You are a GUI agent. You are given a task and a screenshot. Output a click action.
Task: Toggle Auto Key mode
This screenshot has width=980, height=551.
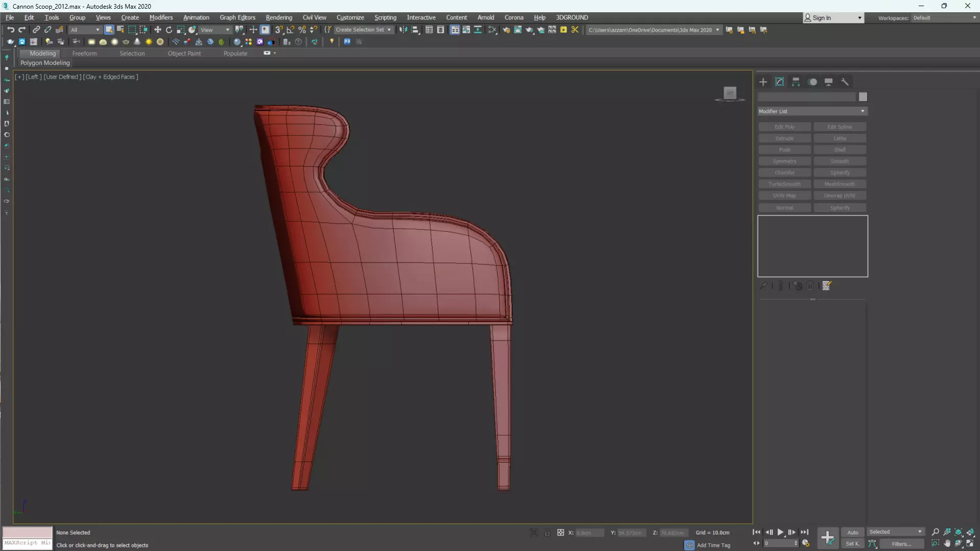853,532
